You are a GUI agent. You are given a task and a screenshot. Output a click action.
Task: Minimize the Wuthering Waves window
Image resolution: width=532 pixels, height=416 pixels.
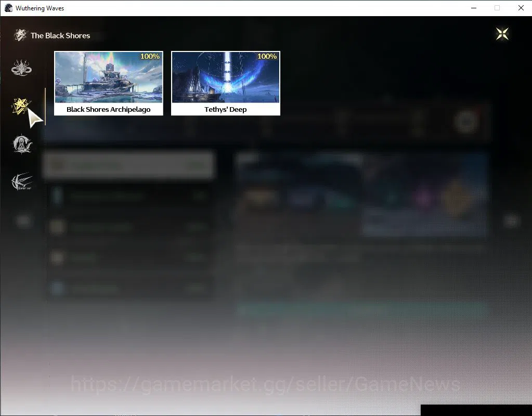474,8
